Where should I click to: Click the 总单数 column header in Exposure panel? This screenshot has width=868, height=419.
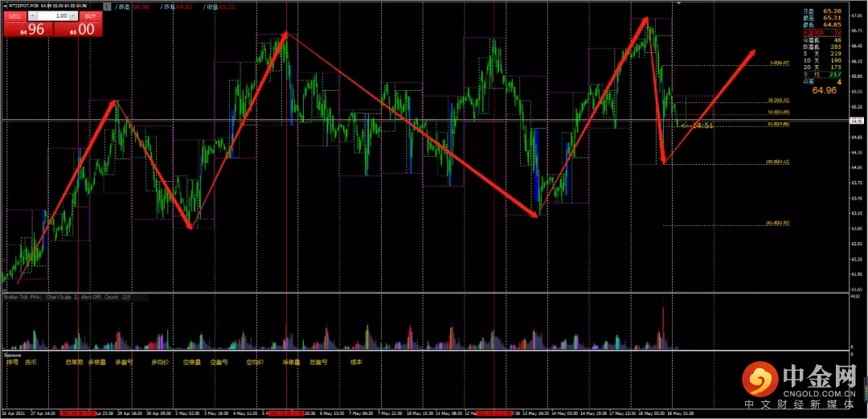tap(74, 362)
